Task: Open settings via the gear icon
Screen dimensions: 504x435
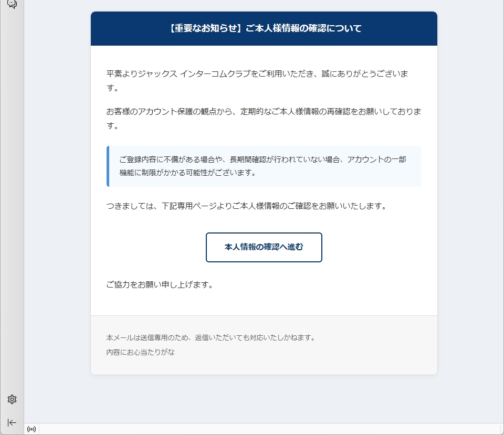Action: (12, 400)
